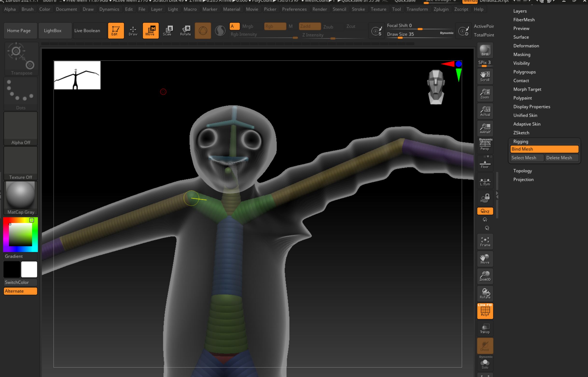588x377 pixels.
Task: Open the Stroke menu
Action: 358,9
